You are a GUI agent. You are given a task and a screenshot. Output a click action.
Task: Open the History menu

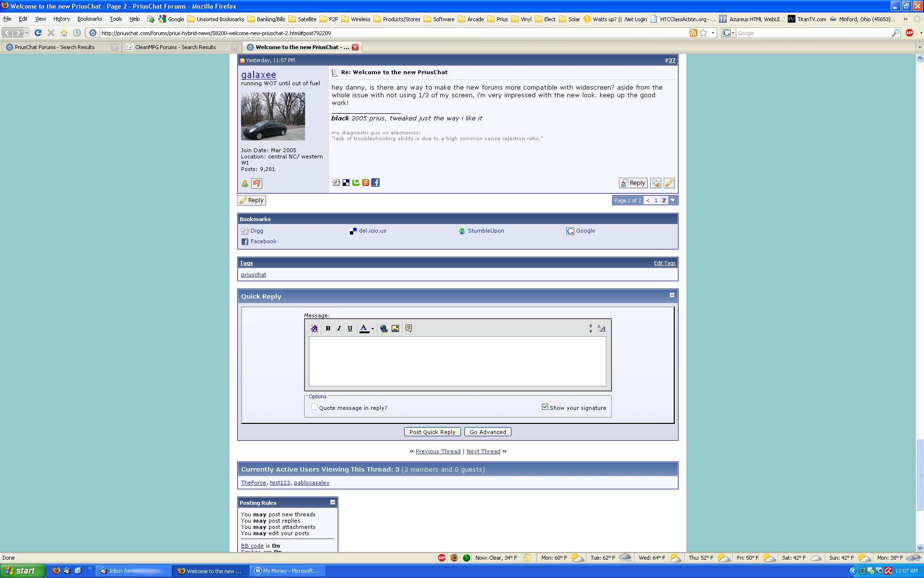point(61,19)
